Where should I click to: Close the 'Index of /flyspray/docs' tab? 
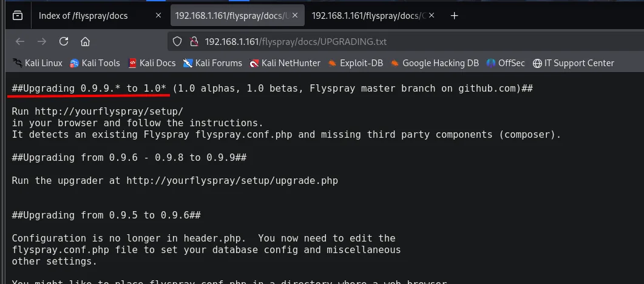pyautogui.click(x=158, y=16)
